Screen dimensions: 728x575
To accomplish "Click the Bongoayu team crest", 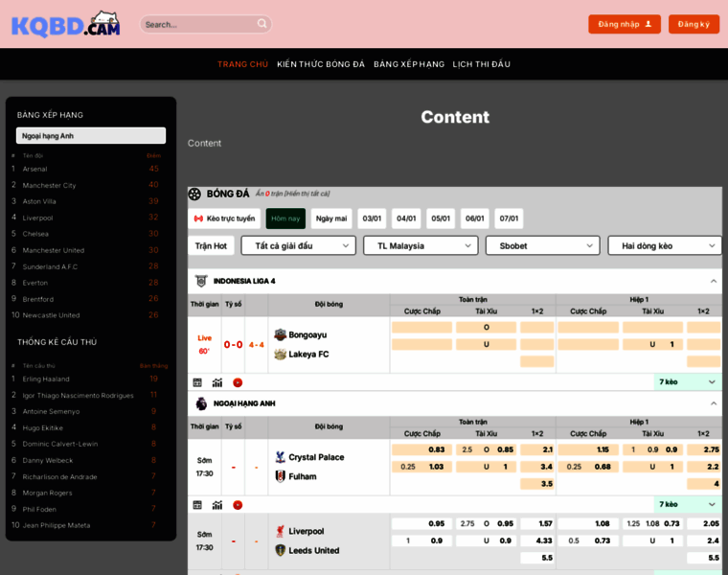I will tap(280, 334).
